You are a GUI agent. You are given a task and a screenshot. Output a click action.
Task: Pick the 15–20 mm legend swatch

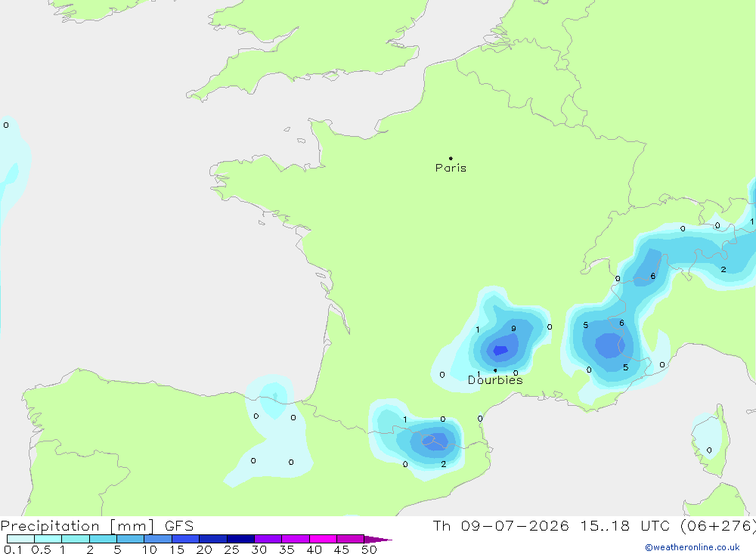click(186, 539)
